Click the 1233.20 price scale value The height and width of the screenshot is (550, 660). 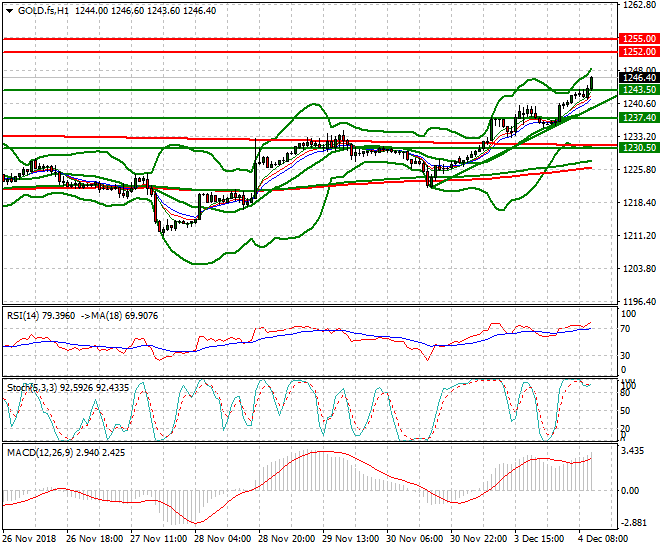point(639,137)
